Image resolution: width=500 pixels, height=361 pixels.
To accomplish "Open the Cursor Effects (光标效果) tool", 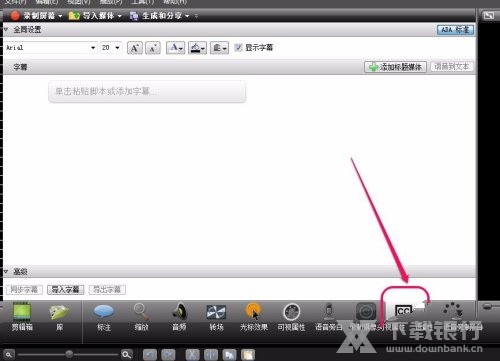I will [254, 317].
